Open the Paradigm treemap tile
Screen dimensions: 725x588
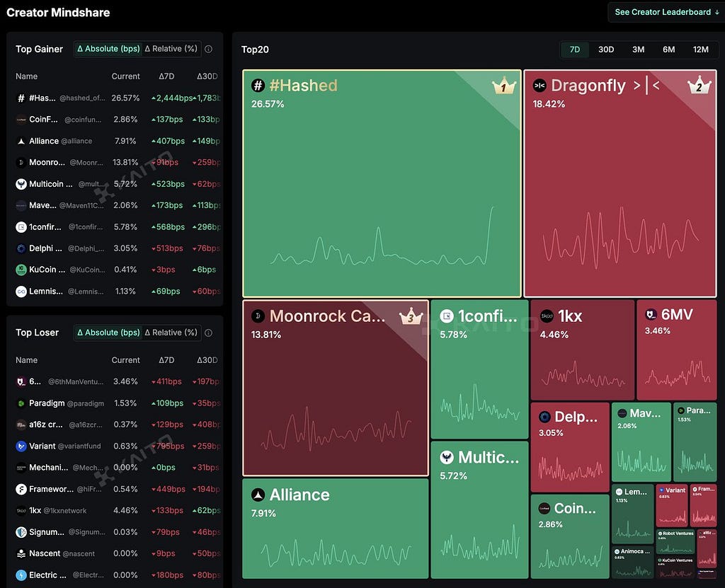pos(695,442)
